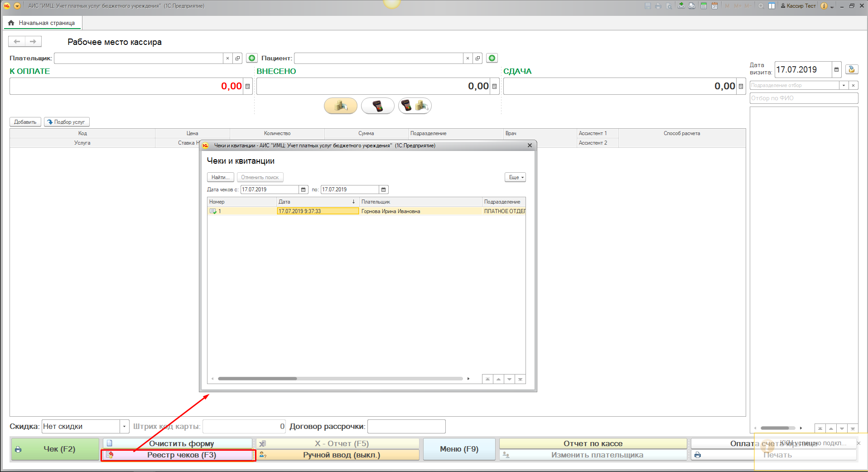Click the Отбор по ФИО input field

pyautogui.click(x=803, y=98)
